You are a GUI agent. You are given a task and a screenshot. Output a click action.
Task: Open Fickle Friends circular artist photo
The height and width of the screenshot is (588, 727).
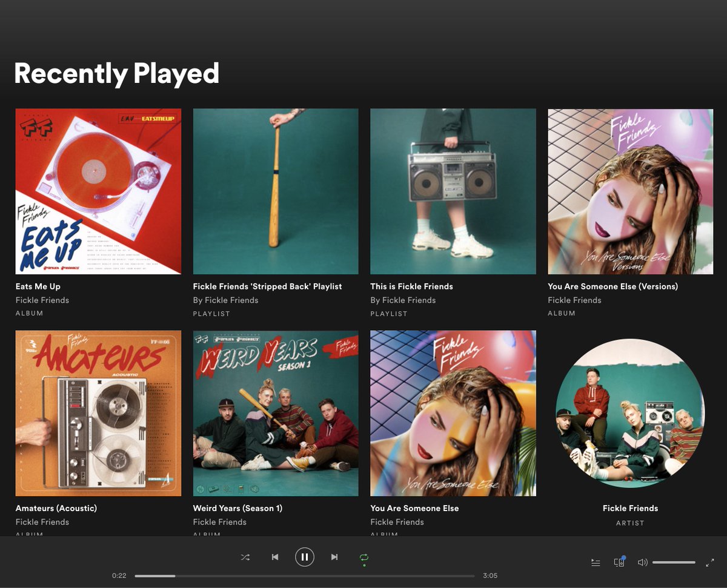pyautogui.click(x=631, y=413)
